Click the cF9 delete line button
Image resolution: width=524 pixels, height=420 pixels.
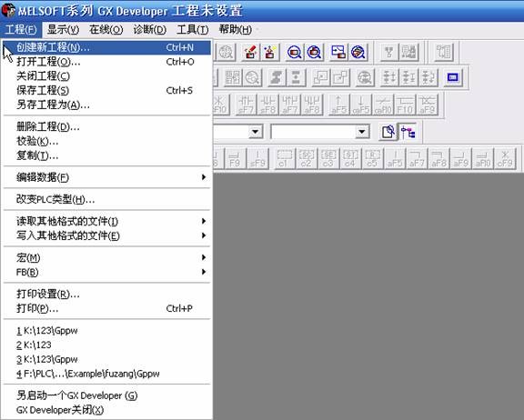point(505,158)
